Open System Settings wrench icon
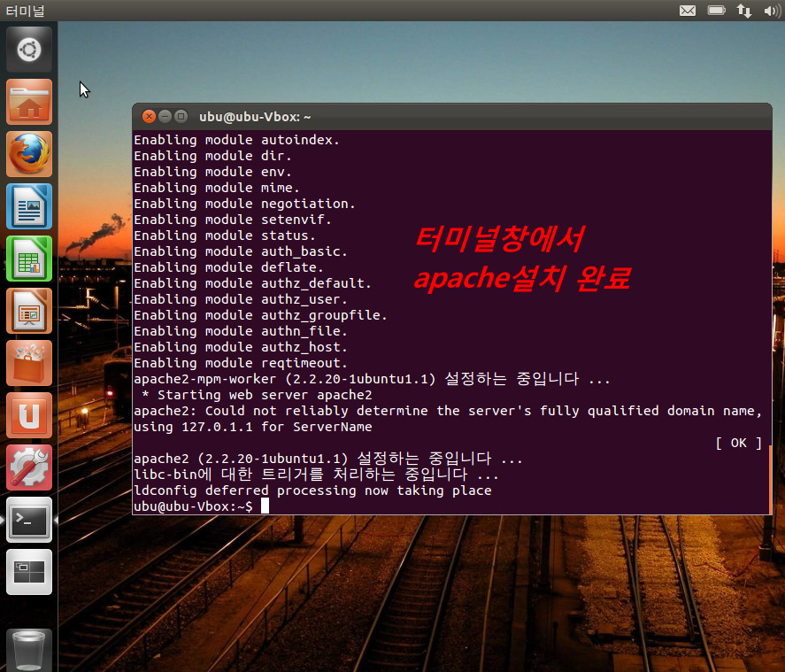This screenshot has width=785, height=672. tap(29, 467)
